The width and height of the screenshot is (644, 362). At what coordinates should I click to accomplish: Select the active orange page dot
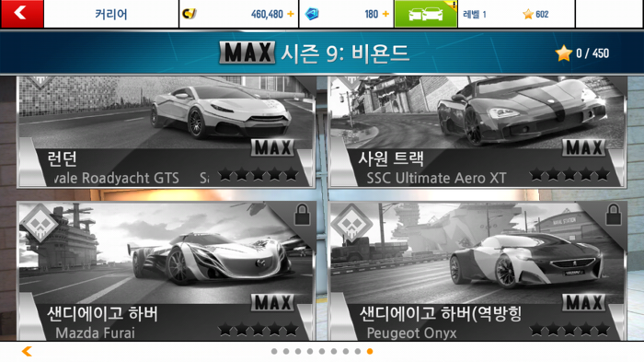tap(370, 351)
